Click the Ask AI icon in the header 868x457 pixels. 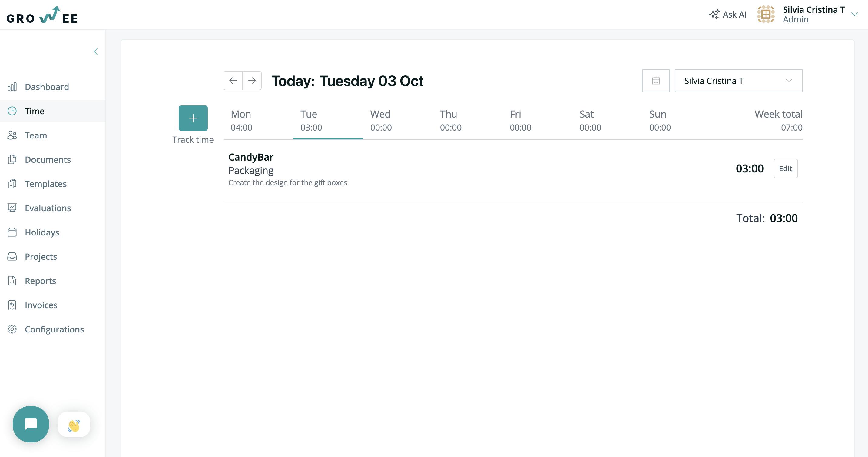[x=715, y=14]
